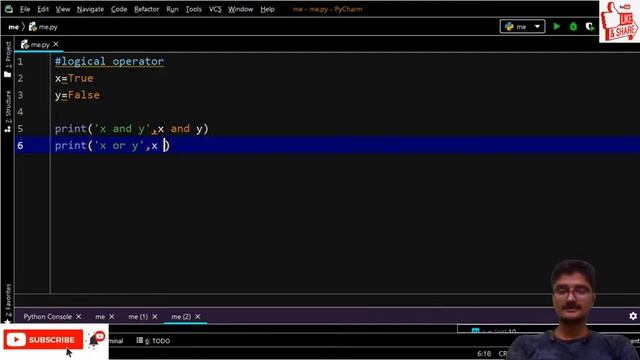
Task: Open the View menu
Action: [62, 9]
